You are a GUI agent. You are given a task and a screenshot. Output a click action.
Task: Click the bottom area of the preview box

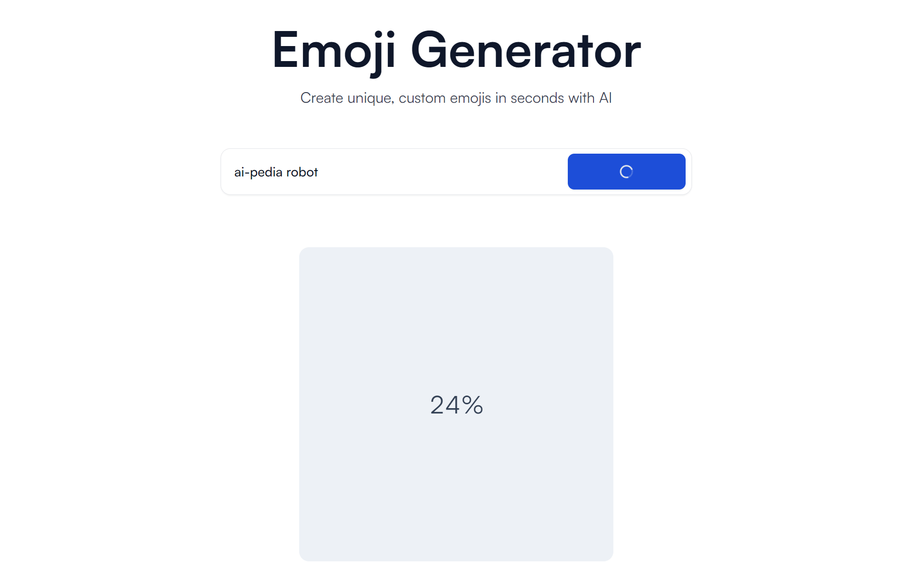tap(456, 538)
